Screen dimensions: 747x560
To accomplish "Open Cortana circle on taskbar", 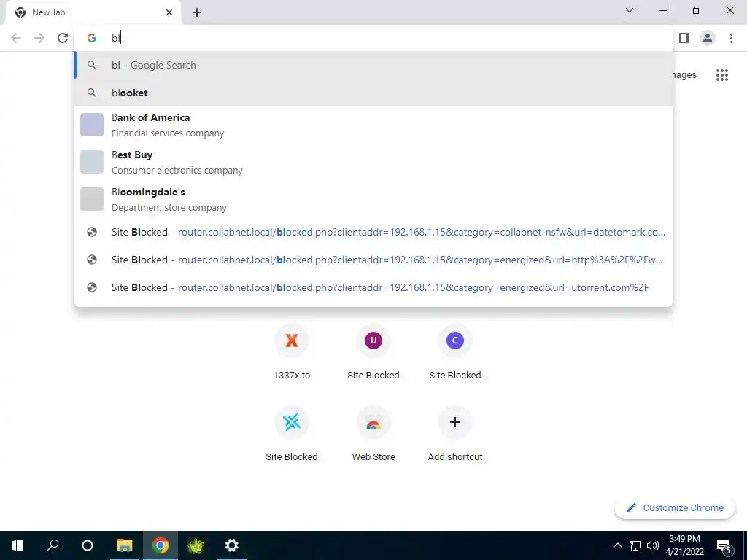I will click(x=88, y=545).
